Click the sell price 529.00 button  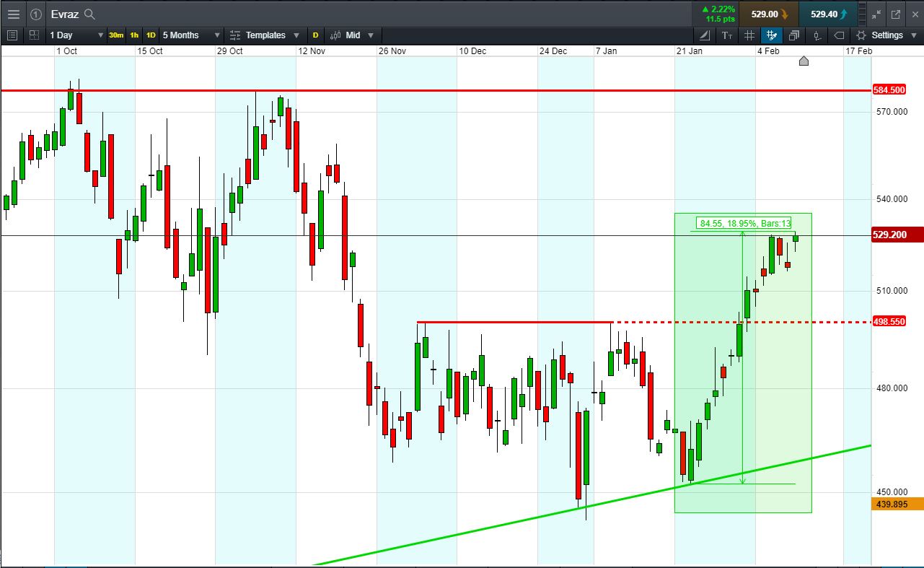[769, 14]
